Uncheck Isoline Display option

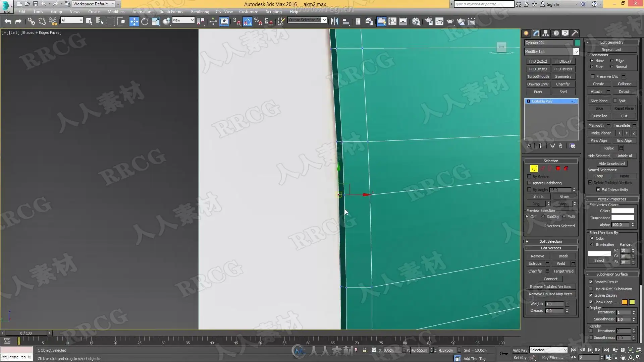(591, 295)
